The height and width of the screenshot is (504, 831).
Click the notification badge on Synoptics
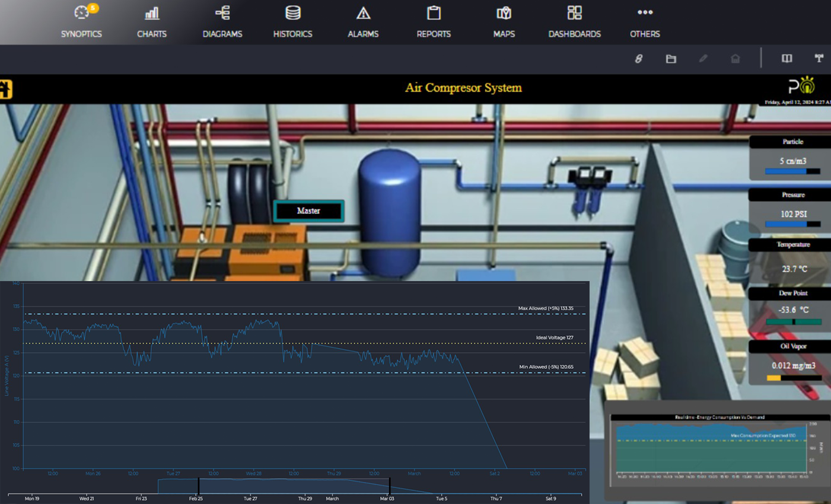click(x=93, y=8)
